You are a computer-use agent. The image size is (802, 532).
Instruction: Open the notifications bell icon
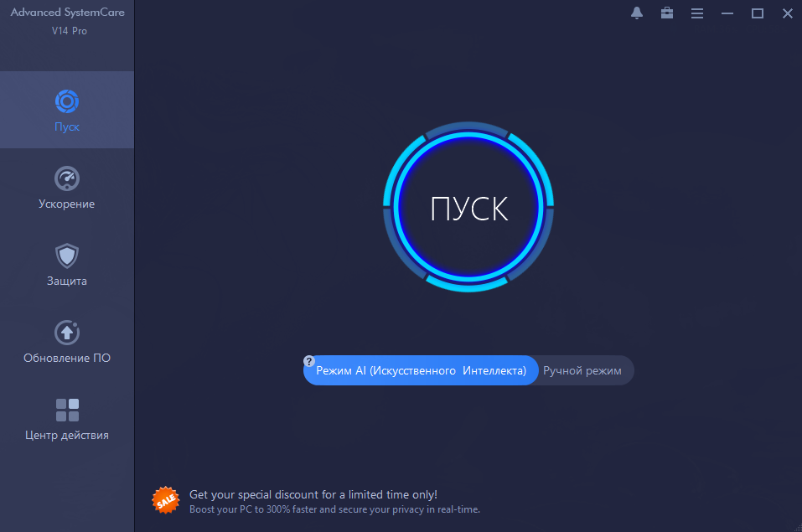(x=637, y=13)
